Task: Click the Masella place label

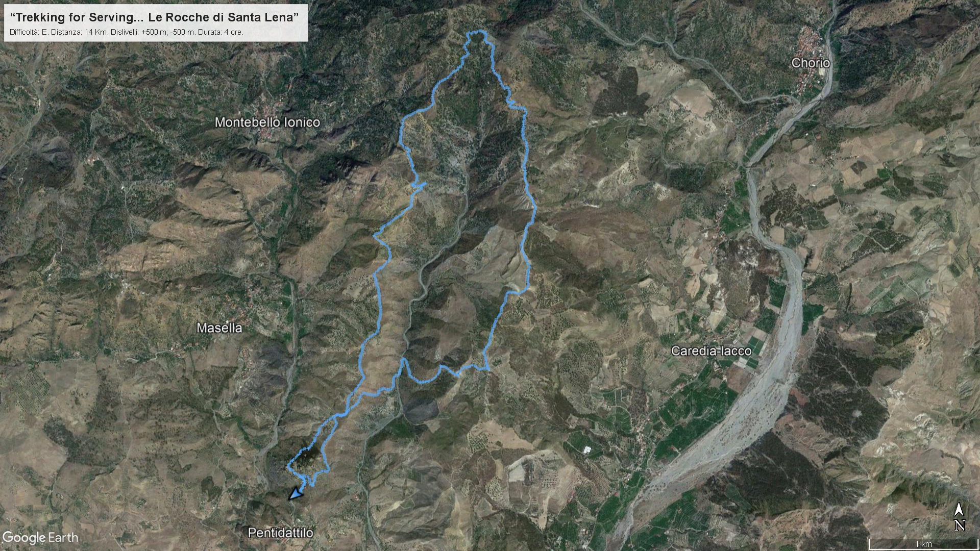Action: click(219, 328)
